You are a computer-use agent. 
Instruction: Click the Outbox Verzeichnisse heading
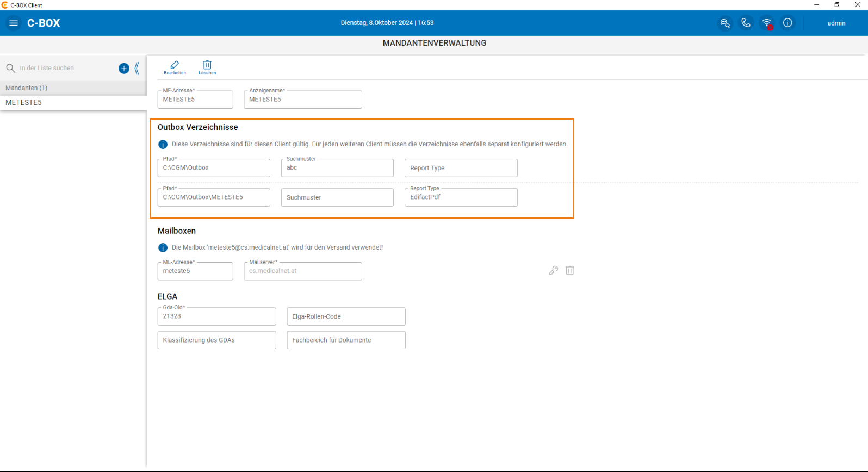point(198,127)
